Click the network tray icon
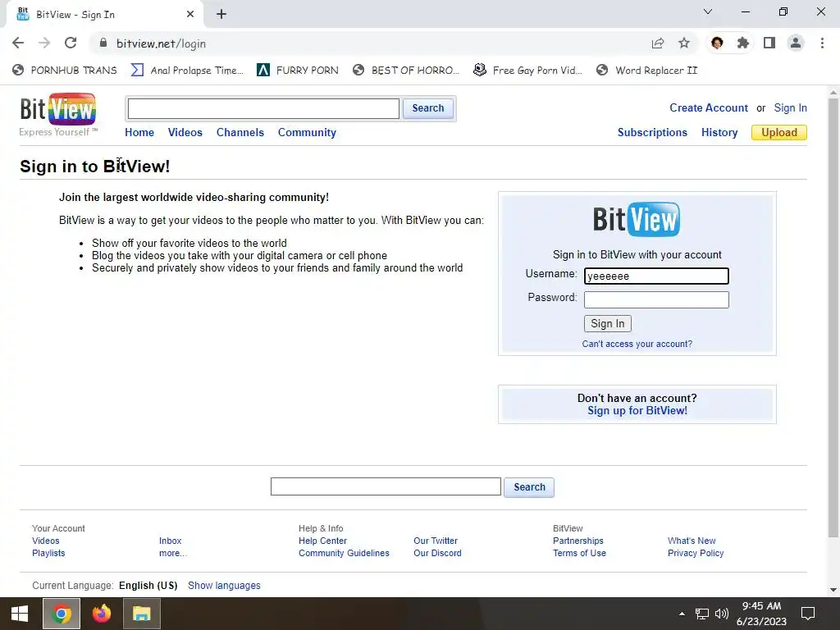The image size is (840, 630). (702, 614)
